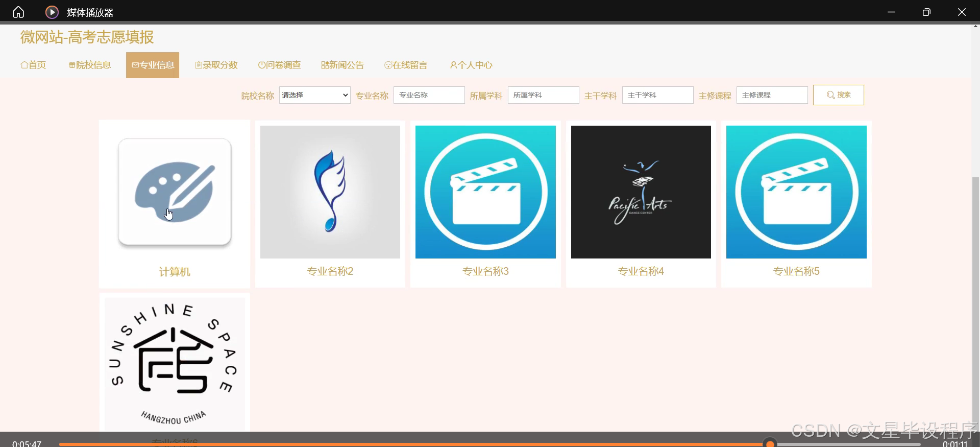Open the 专业名称5 clapperboard image

coord(796,192)
